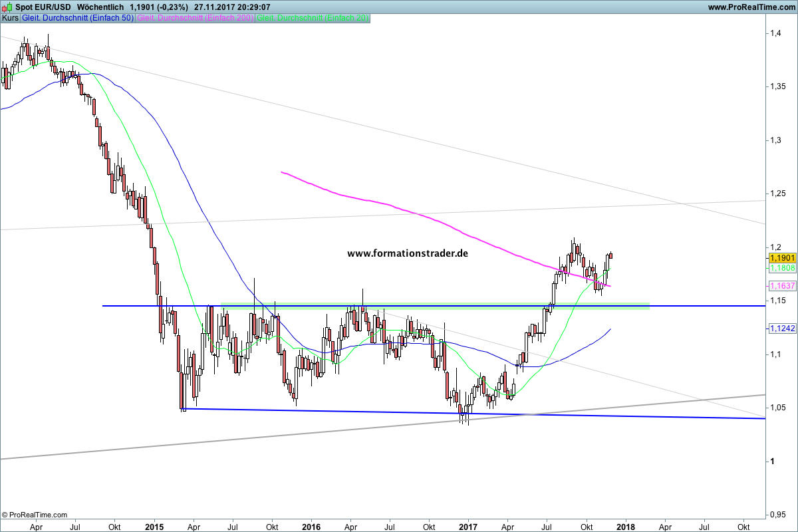
Task: Open Gleit. Durchschnitt (Einfach 200) label
Action: [195, 18]
